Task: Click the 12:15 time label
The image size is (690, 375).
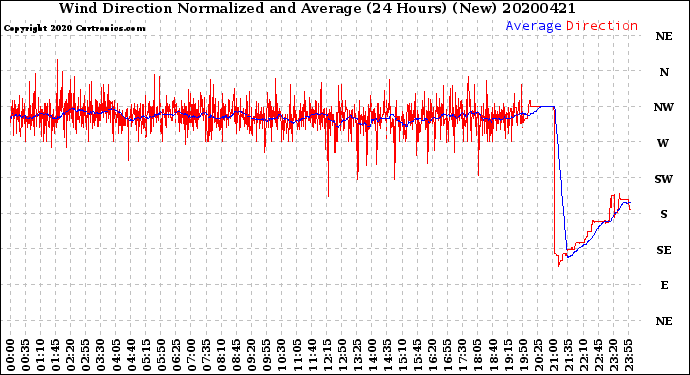Action: click(x=327, y=355)
